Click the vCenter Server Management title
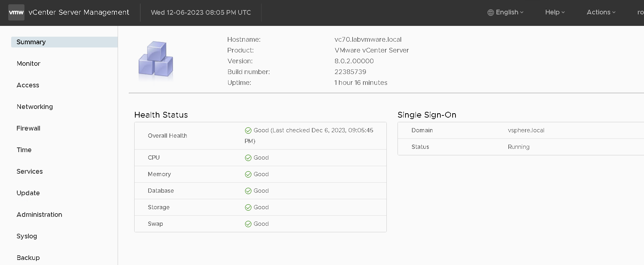This screenshot has width=644, height=265. [79, 13]
